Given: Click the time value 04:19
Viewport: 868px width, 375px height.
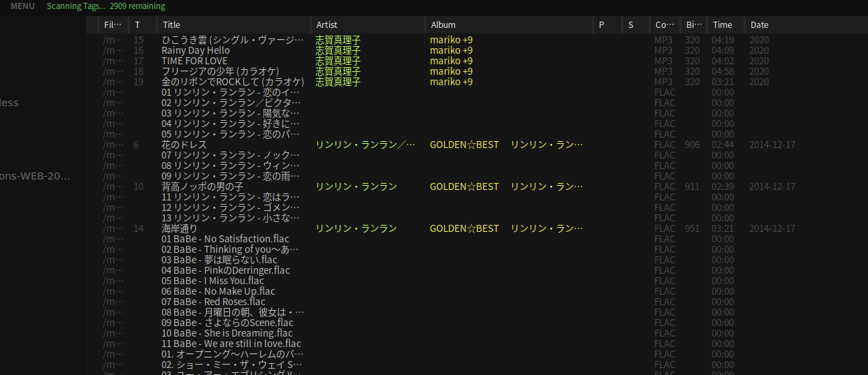Looking at the screenshot, I should click(x=723, y=40).
